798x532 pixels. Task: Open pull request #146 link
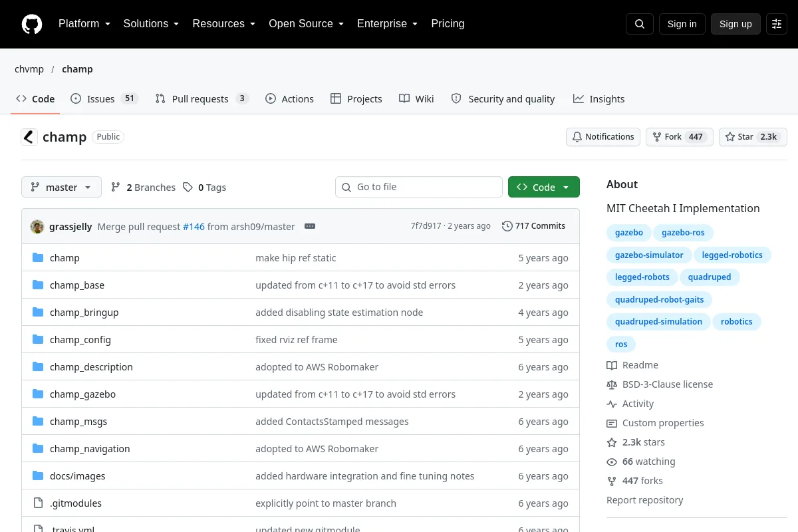[x=194, y=226]
